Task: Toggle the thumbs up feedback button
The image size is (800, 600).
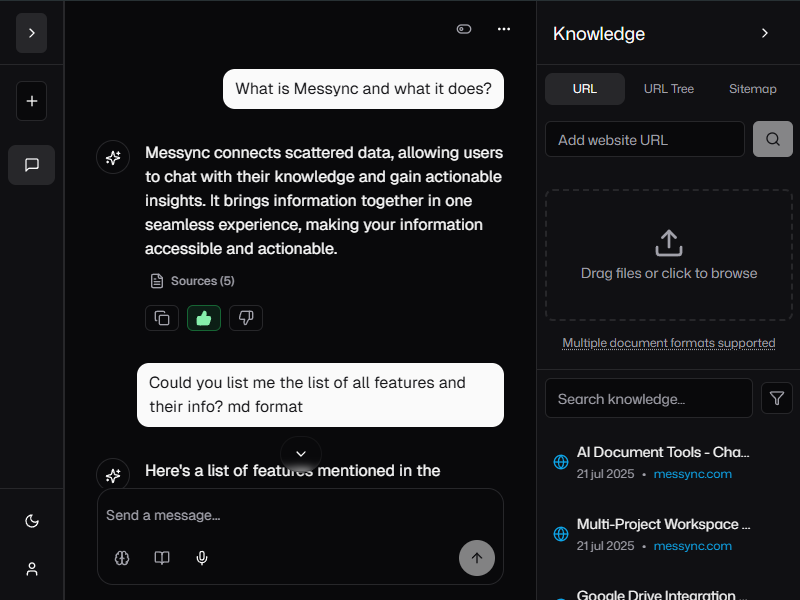Action: 204,318
